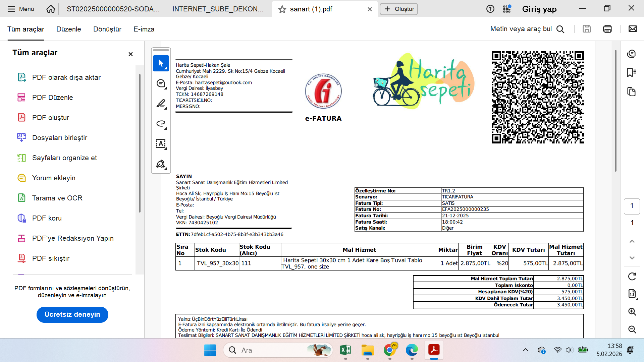Open the Dönüştür menu
This screenshot has width=644, height=362.
pos(107,29)
